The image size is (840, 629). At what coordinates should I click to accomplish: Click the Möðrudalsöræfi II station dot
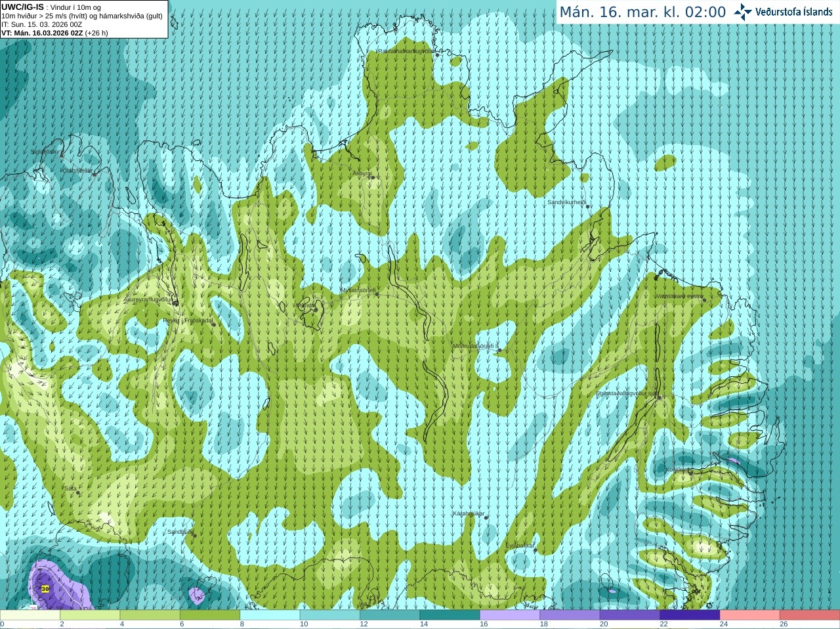499,350
